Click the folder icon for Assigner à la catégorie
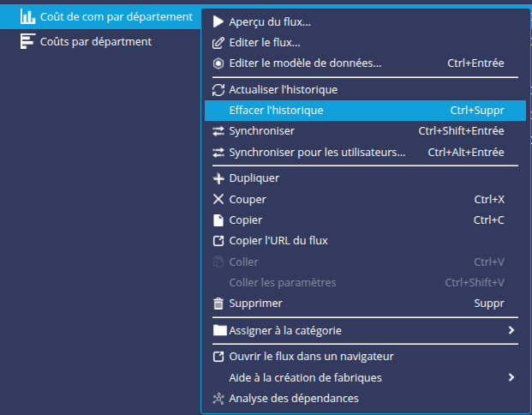The width and height of the screenshot is (532, 415). pyautogui.click(x=218, y=330)
